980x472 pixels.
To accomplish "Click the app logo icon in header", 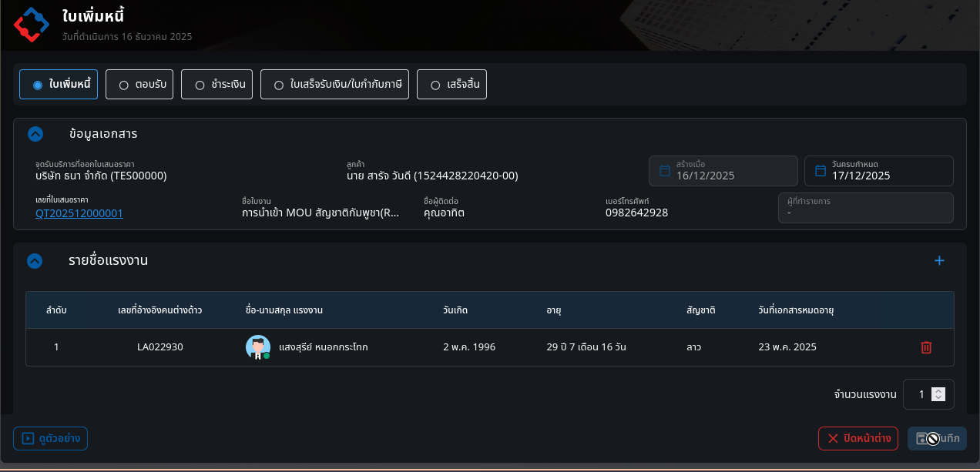I will (31, 24).
